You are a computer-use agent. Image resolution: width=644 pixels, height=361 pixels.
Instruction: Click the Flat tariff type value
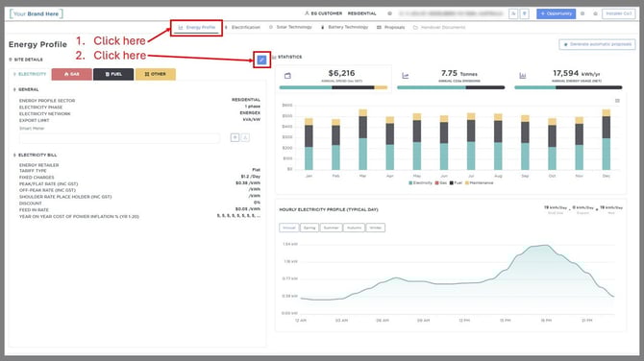click(257, 170)
